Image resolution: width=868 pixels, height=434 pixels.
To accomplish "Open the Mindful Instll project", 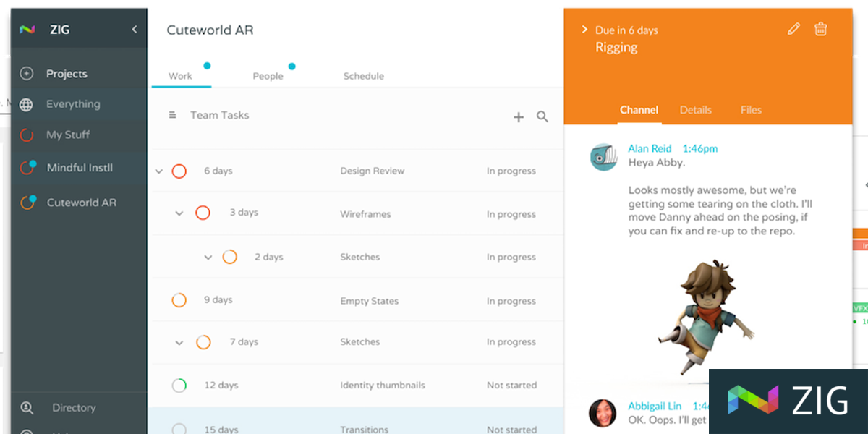I will pyautogui.click(x=80, y=168).
